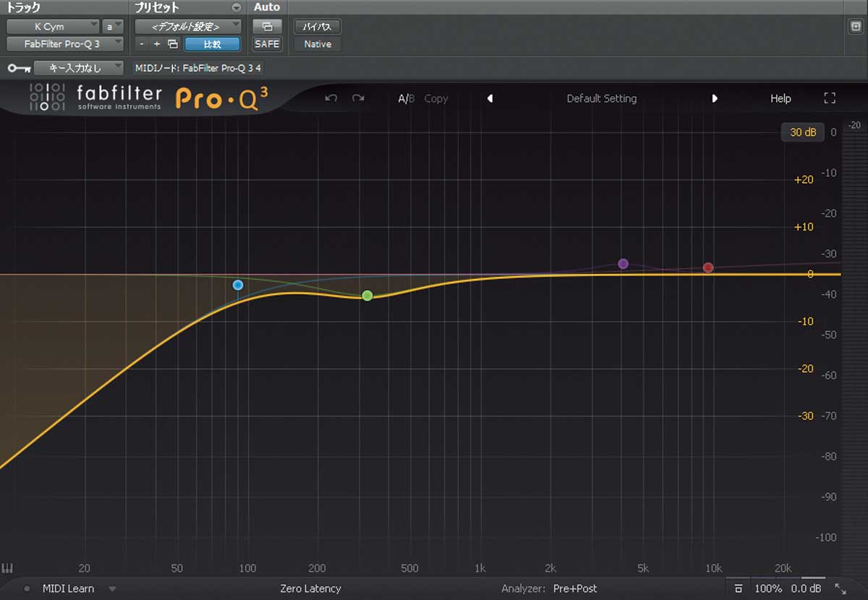Toggle the blue 比較 compare button
Viewport: 868px width, 600px height.
213,44
